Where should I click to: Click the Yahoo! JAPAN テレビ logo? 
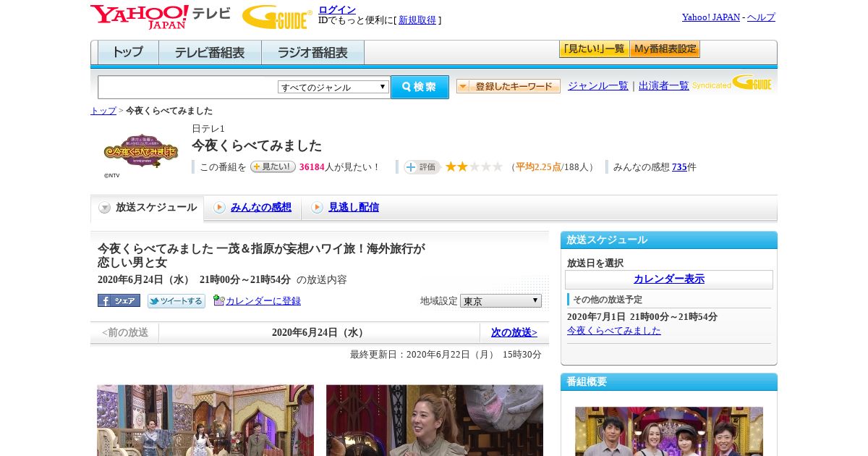click(160, 16)
